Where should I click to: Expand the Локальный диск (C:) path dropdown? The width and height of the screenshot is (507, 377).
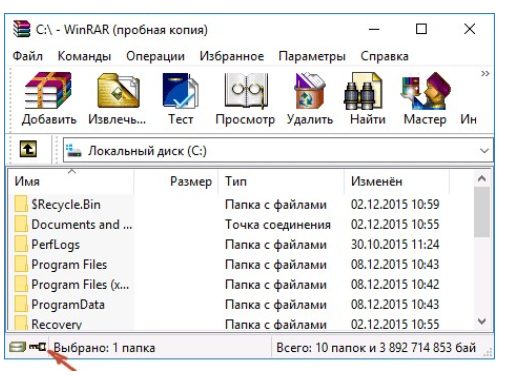(484, 151)
